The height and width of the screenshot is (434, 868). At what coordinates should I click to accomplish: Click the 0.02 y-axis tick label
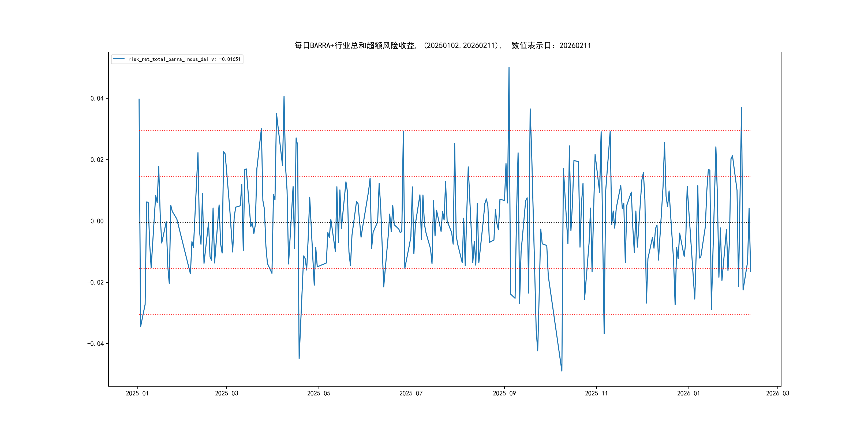97,160
